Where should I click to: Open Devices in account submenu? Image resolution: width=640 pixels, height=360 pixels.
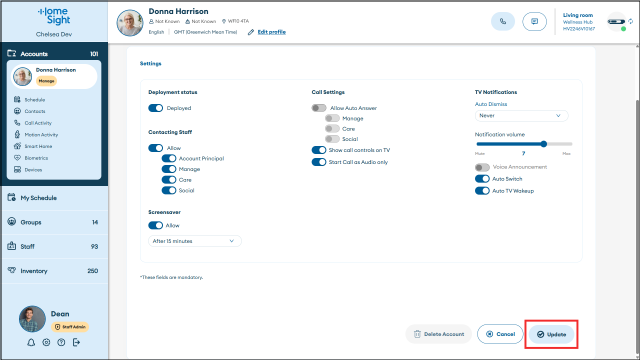coord(33,170)
